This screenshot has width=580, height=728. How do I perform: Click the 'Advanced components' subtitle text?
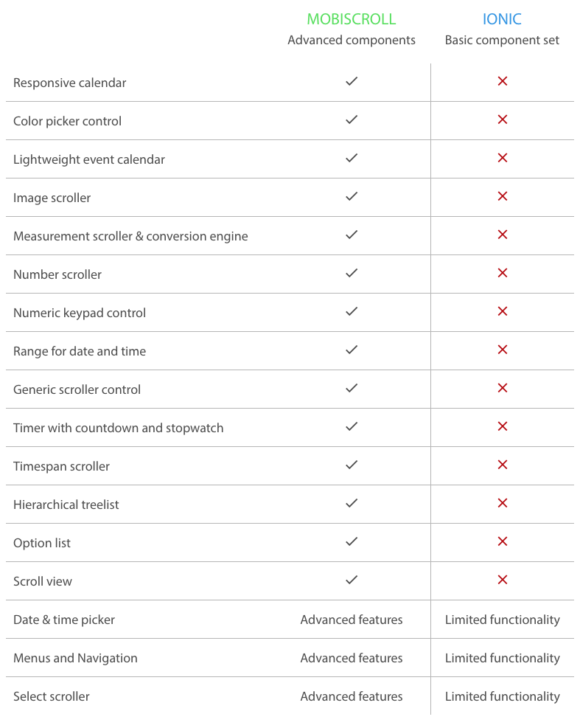[352, 40]
